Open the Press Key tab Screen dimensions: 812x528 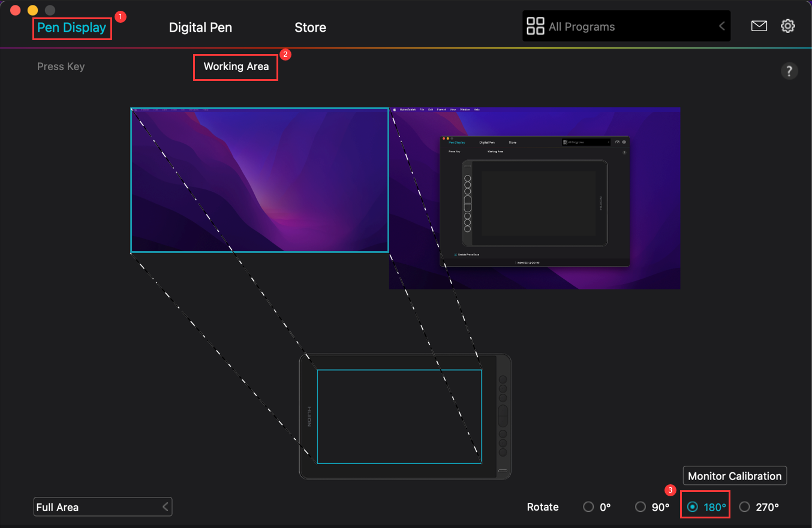pyautogui.click(x=61, y=67)
